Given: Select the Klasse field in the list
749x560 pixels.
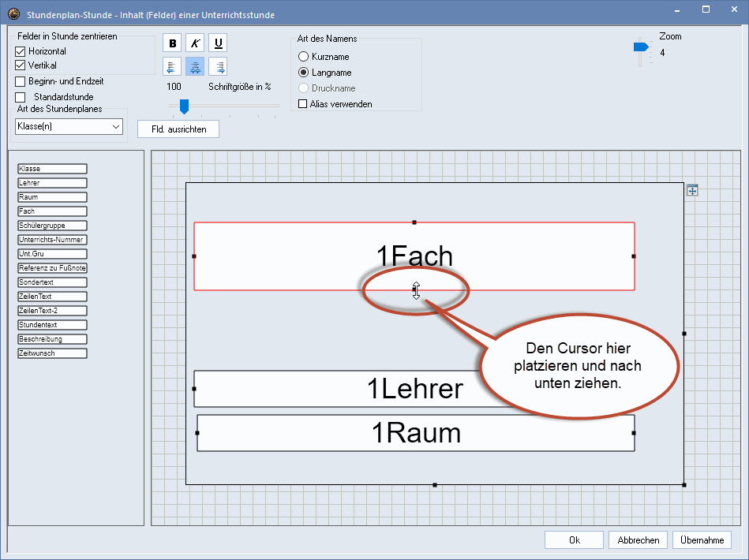Looking at the screenshot, I should click(x=53, y=169).
